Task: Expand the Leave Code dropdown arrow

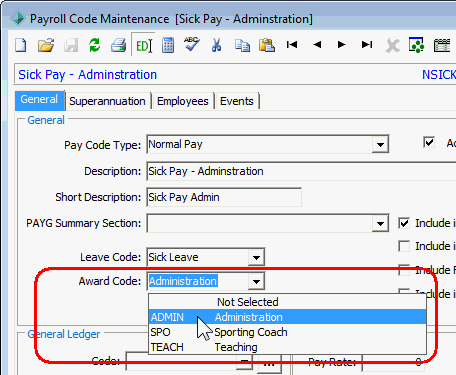Action: (256, 257)
